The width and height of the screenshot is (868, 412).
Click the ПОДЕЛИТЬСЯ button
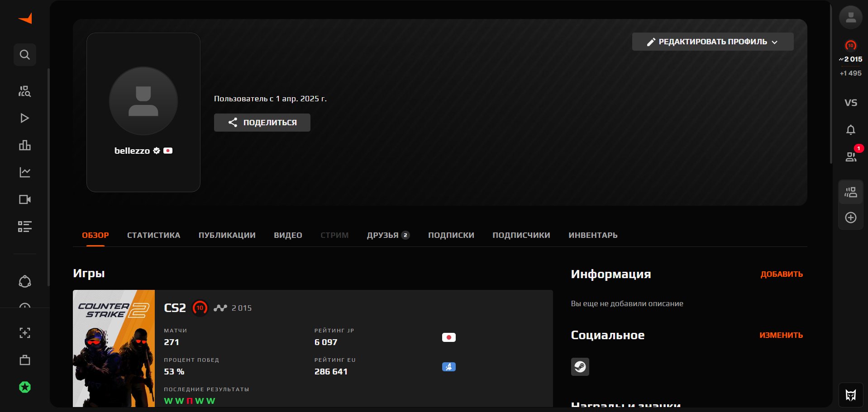262,122
